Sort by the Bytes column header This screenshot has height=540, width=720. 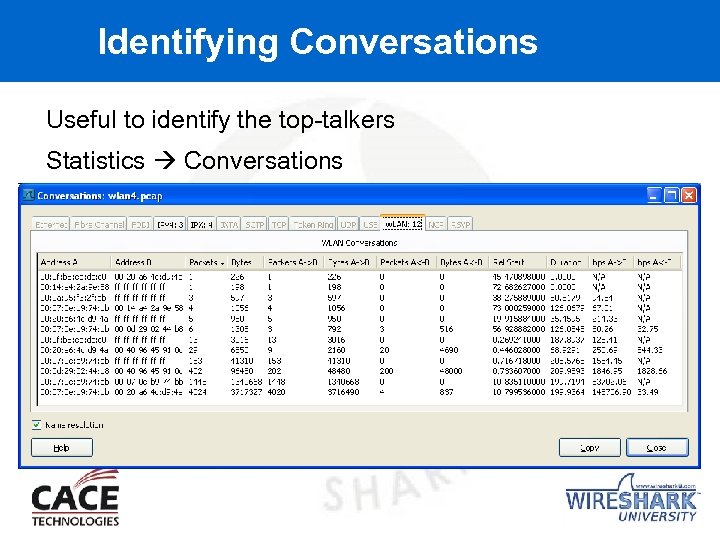[245, 262]
